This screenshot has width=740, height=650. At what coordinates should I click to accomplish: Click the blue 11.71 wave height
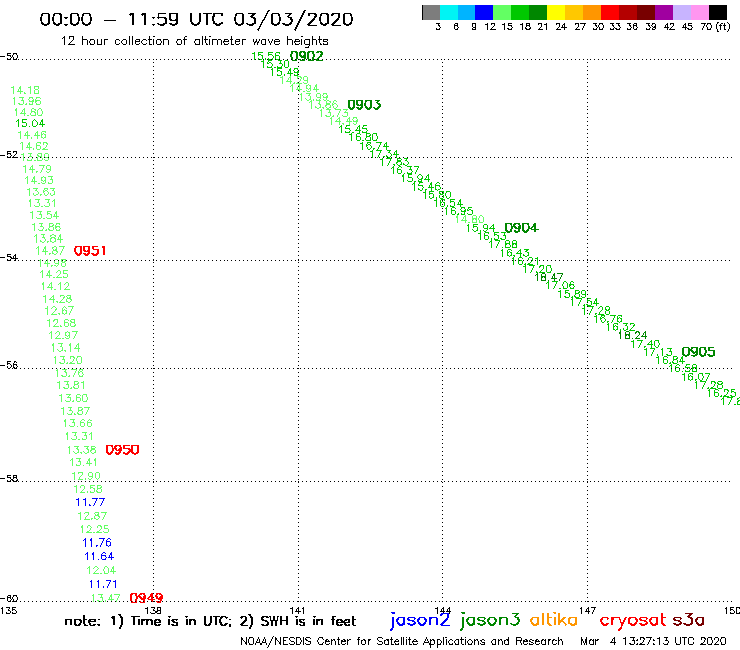pos(102,584)
